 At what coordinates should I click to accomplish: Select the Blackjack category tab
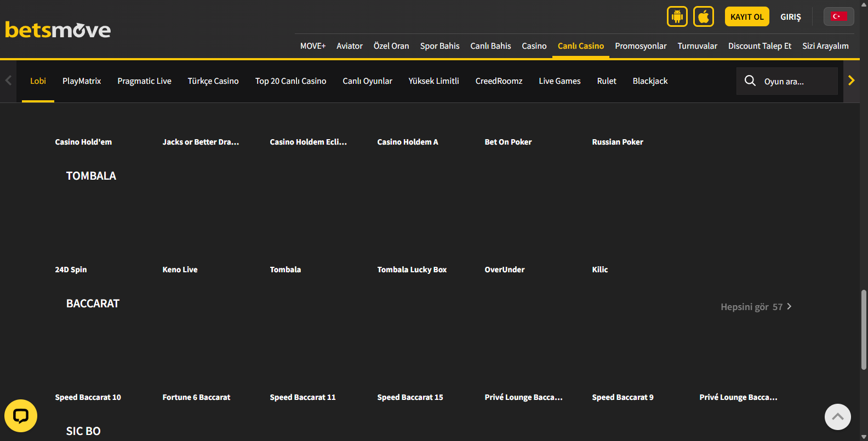(650, 81)
